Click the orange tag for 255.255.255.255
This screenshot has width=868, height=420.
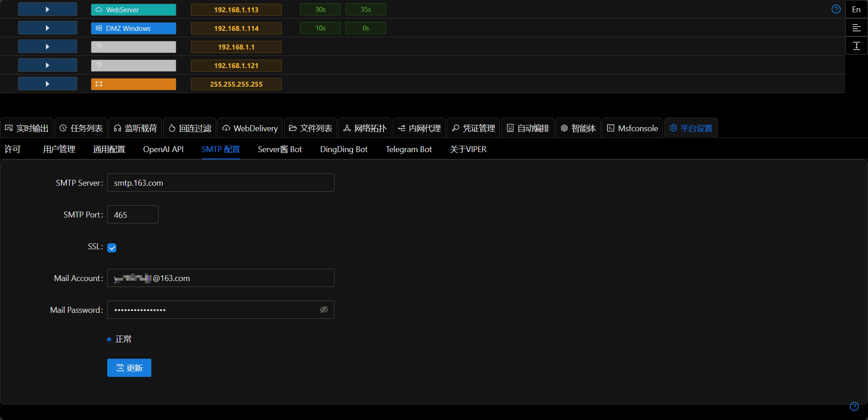133,84
